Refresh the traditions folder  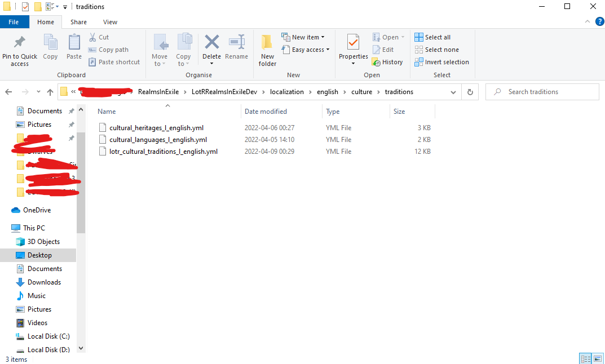pos(470,92)
